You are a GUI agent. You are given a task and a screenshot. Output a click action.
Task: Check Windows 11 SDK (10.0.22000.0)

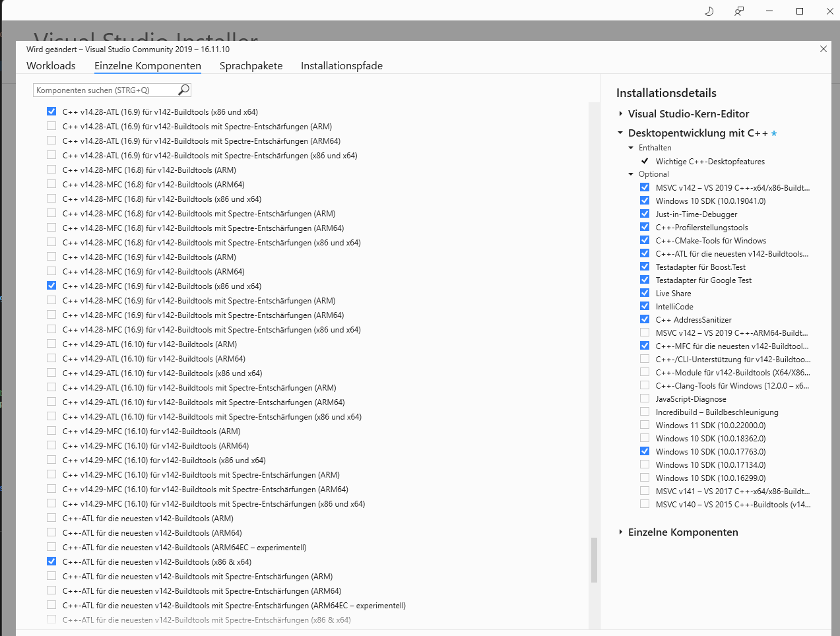click(645, 424)
